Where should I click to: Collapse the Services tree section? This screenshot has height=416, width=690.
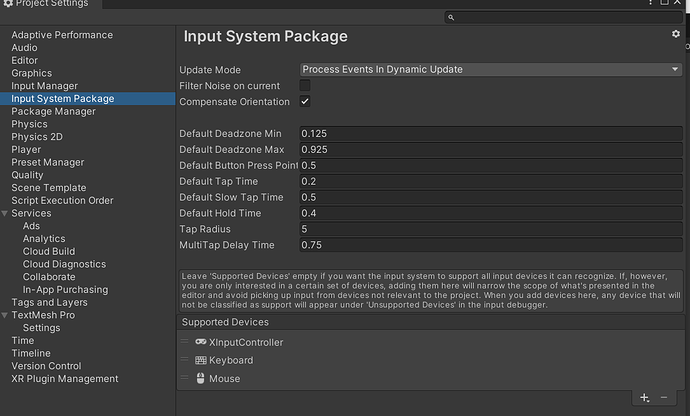(x=5, y=214)
